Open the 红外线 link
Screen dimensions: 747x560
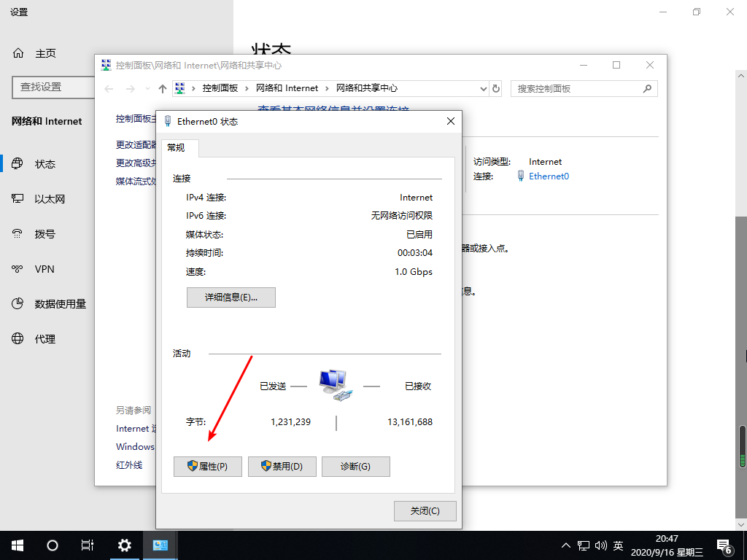coord(129,464)
